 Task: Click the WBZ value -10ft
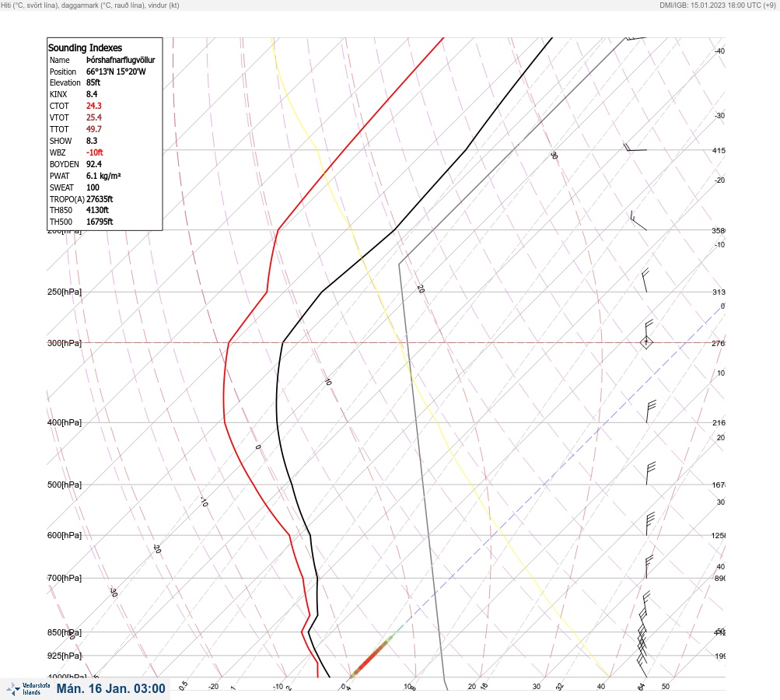click(95, 152)
